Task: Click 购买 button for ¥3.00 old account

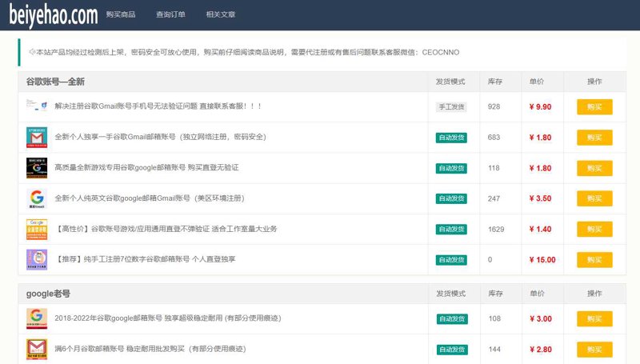Action: coord(594,318)
